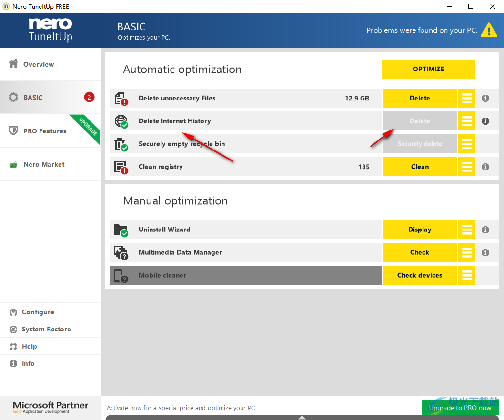The image size is (504, 420).
Task: Open options menu for Securely empty recycle bin
Action: click(x=466, y=144)
